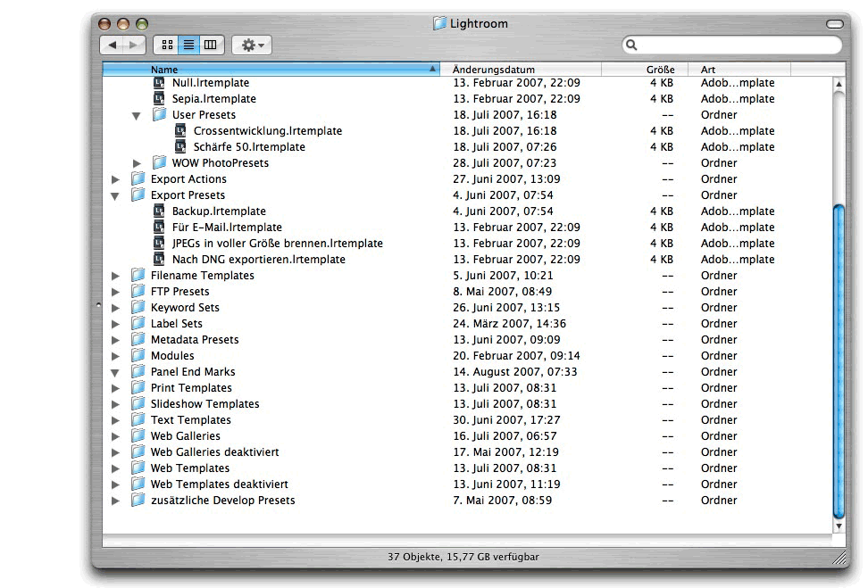Select the Null.lrtemplate file icon
The width and height of the screenshot is (868, 588).
(159, 82)
